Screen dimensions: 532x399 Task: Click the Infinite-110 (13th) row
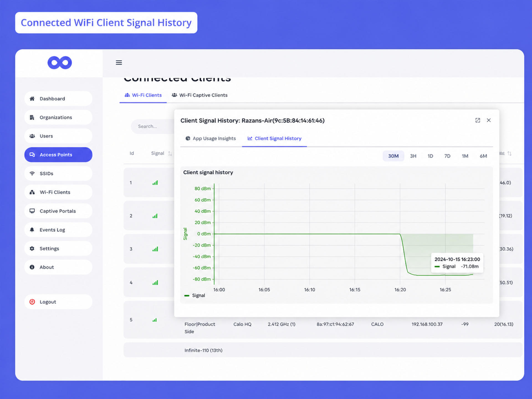[x=323, y=350]
